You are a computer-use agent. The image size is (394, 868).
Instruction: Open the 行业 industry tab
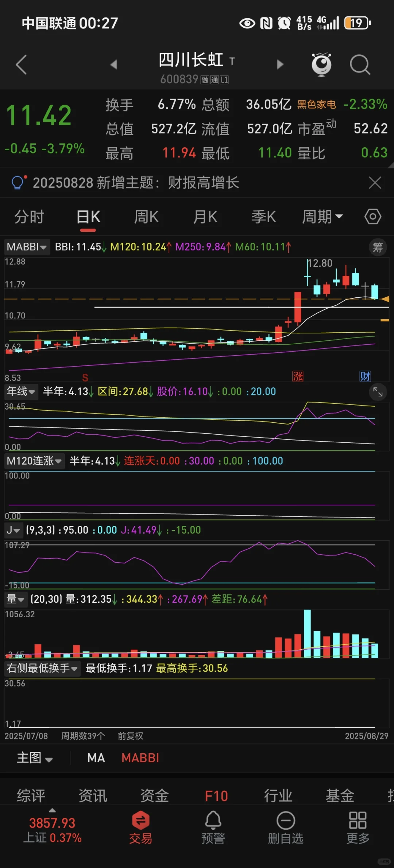278,795
